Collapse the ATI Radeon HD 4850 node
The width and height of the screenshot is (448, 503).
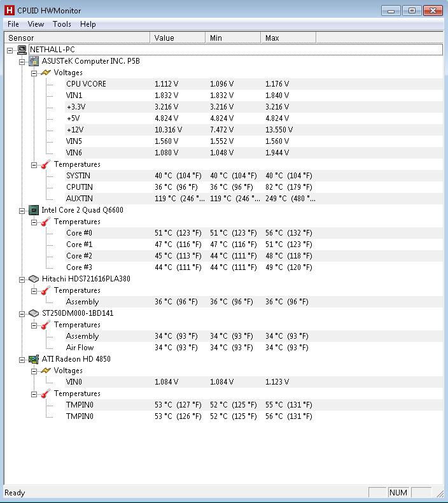22,360
